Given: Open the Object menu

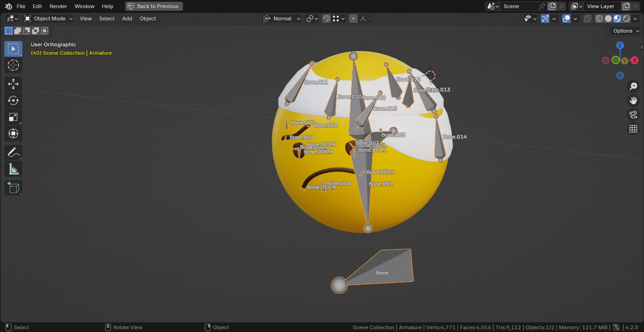Looking at the screenshot, I should click(x=148, y=19).
